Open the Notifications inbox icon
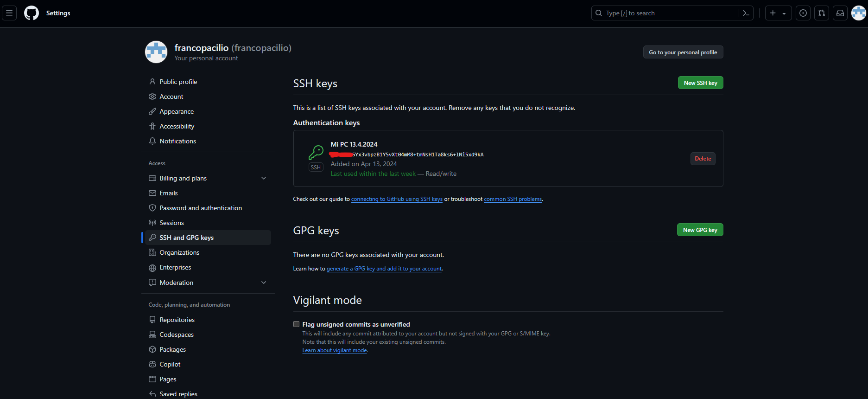The image size is (868, 399). (x=840, y=13)
